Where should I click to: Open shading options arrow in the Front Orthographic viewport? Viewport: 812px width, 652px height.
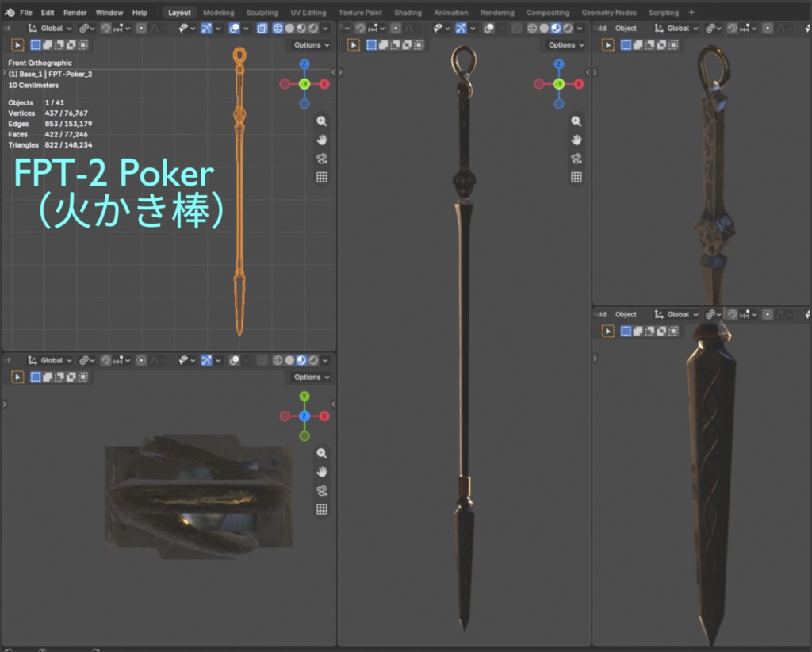[x=325, y=29]
